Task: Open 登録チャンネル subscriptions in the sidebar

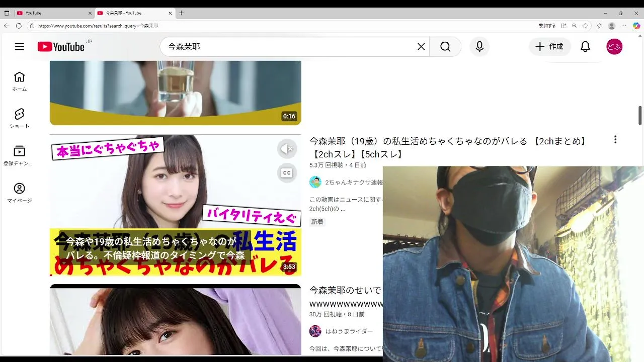Action: 20,156
